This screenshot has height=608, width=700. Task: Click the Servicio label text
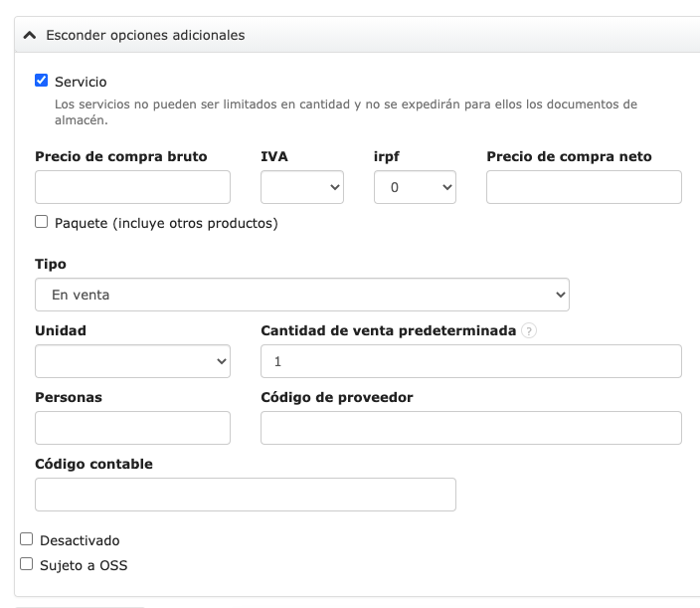tap(81, 82)
